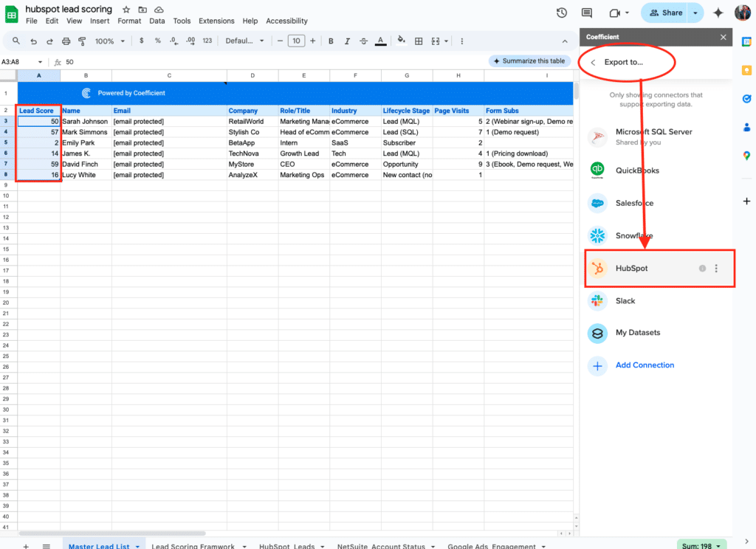Decrease font size with minus
The image size is (756, 549).
[280, 41]
